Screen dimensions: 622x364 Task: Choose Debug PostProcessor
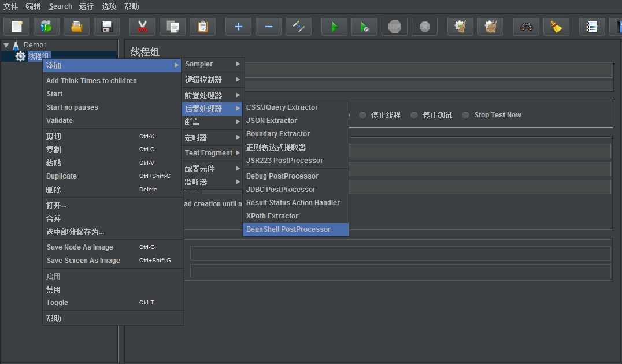[295, 176]
